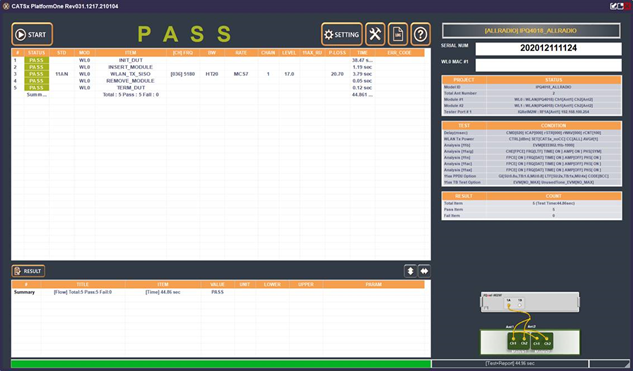Open the document report icon
Image resolution: width=633 pixels, height=371 pixels.
pos(398,34)
